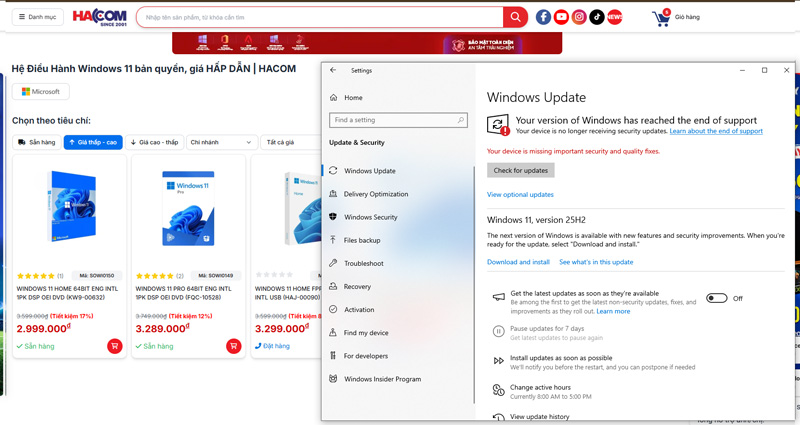Click the Find a setting search box

point(398,120)
